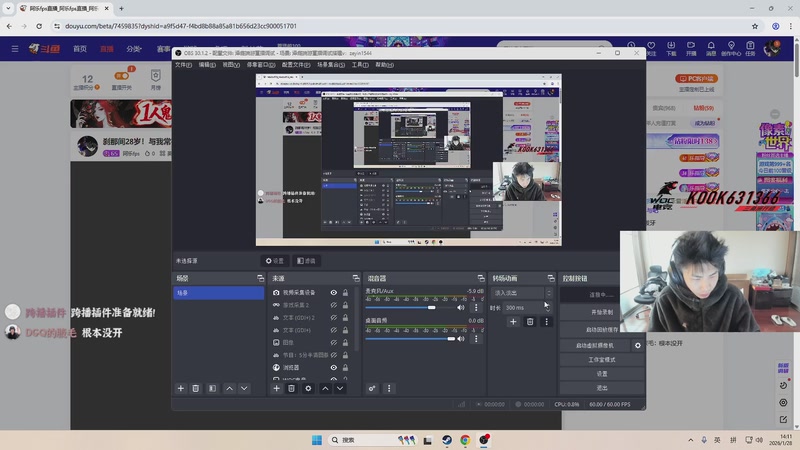Open 麦克风/Aux three-dot options menu

(x=476, y=308)
